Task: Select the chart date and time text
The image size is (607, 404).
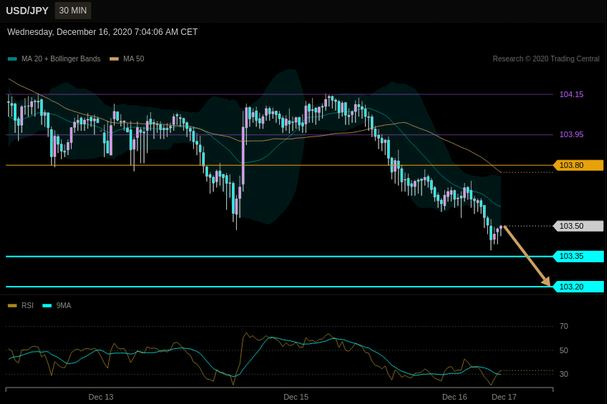Action: 102,32
